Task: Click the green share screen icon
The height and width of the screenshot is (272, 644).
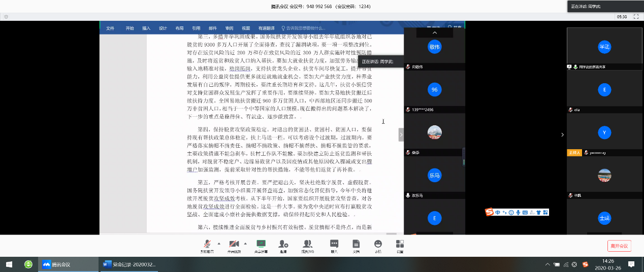Action: (x=261, y=245)
